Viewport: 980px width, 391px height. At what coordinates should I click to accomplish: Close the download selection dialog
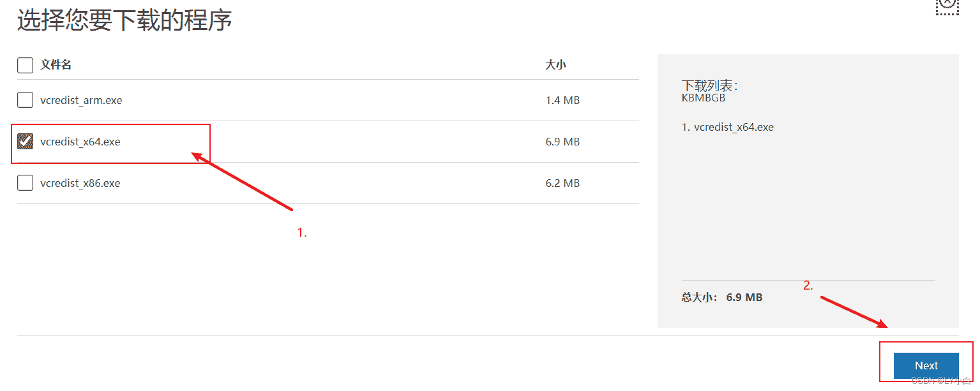pyautogui.click(x=947, y=4)
